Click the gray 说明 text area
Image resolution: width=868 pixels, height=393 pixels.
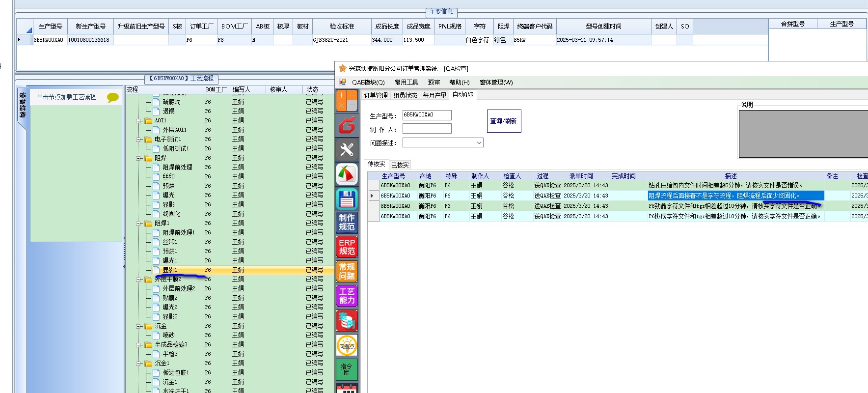803,134
